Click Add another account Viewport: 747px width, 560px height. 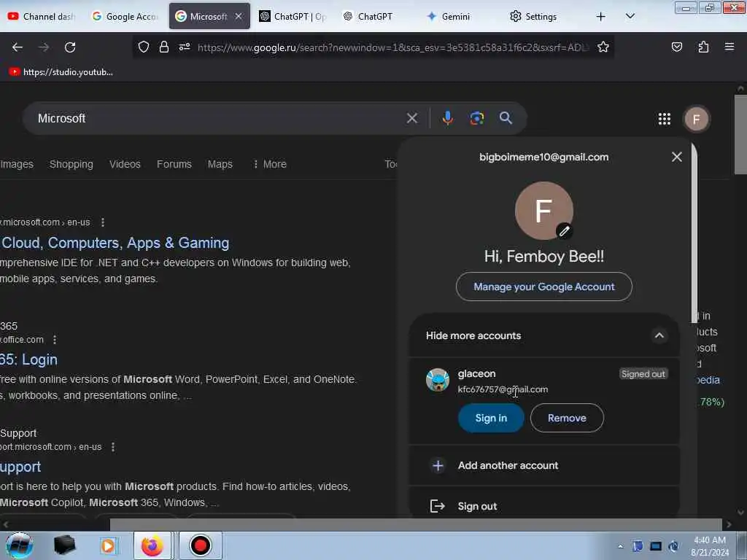[544, 466]
